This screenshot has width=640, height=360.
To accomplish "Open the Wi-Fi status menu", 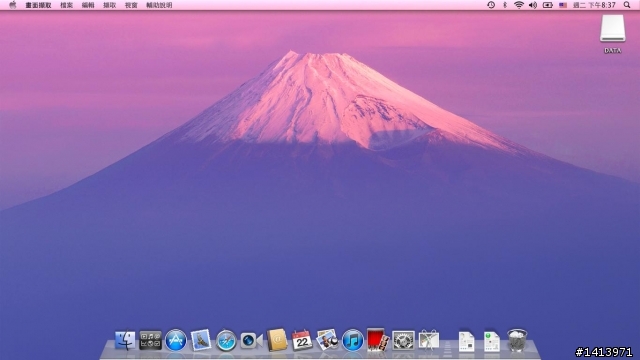I will pos(519,5).
